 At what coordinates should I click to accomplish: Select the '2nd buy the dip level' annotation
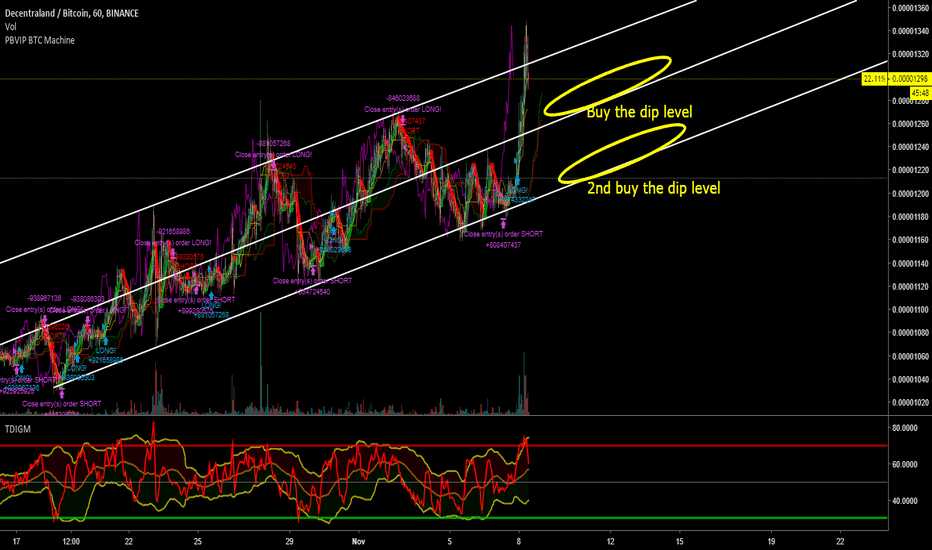point(654,188)
